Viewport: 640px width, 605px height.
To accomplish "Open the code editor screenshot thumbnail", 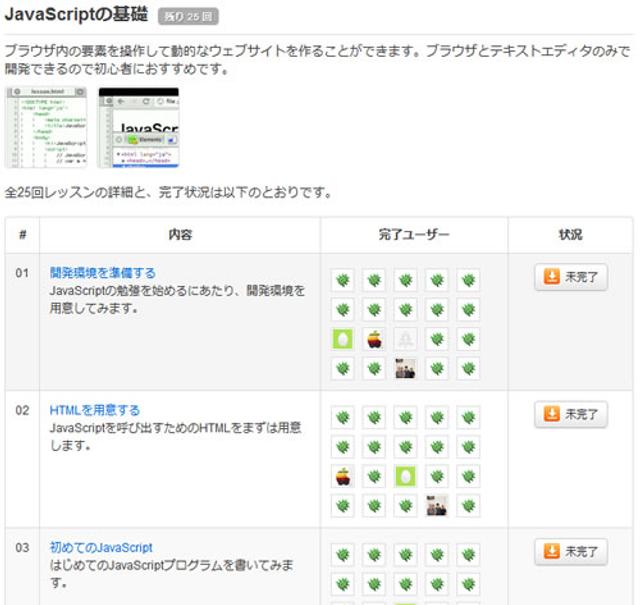I will pyautogui.click(x=46, y=127).
